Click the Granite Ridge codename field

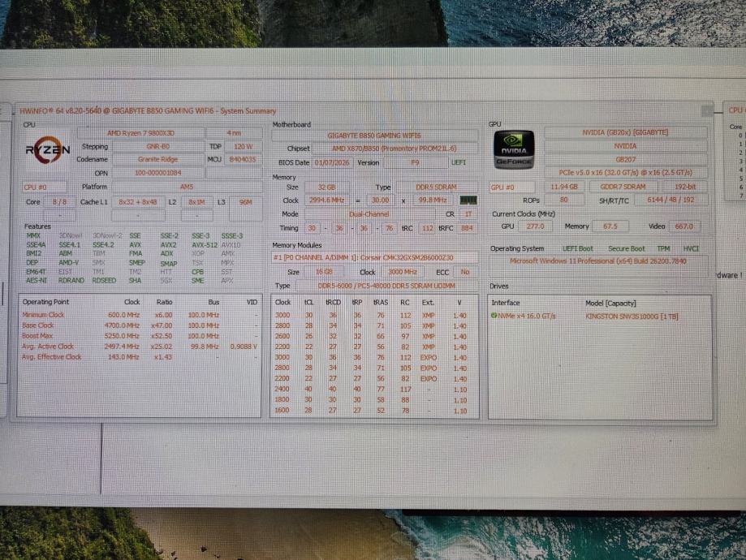158,159
